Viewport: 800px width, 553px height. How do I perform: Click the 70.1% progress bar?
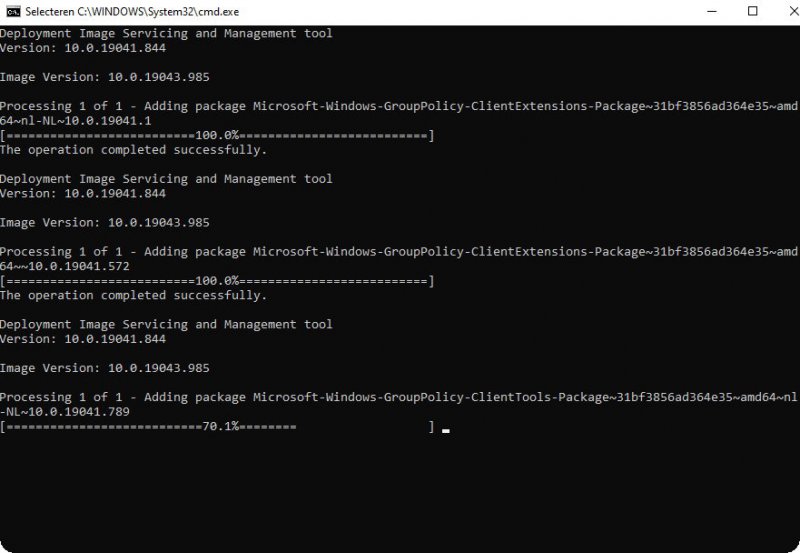coord(217,427)
